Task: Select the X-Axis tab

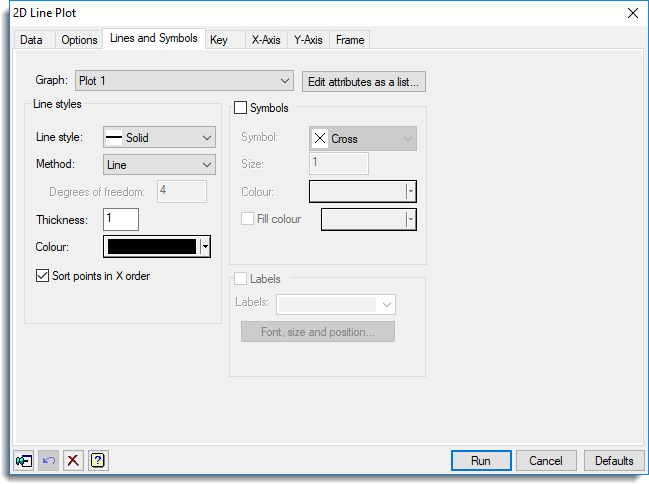Action: pos(265,40)
